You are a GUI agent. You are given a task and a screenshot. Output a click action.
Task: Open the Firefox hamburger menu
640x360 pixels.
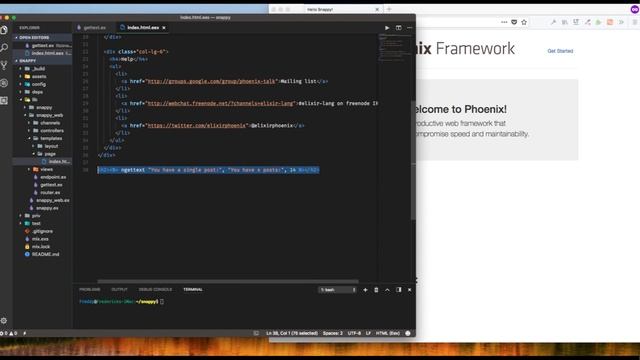pyautogui.click(x=636, y=22)
